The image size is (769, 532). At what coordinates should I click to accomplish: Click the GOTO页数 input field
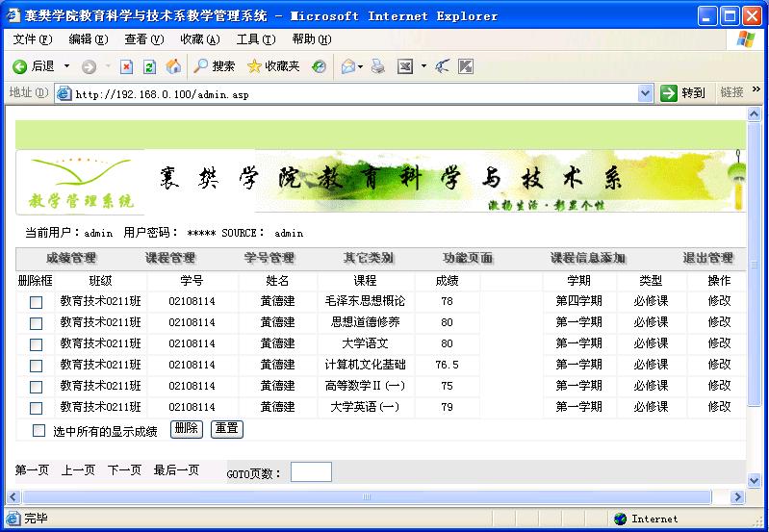point(311,472)
